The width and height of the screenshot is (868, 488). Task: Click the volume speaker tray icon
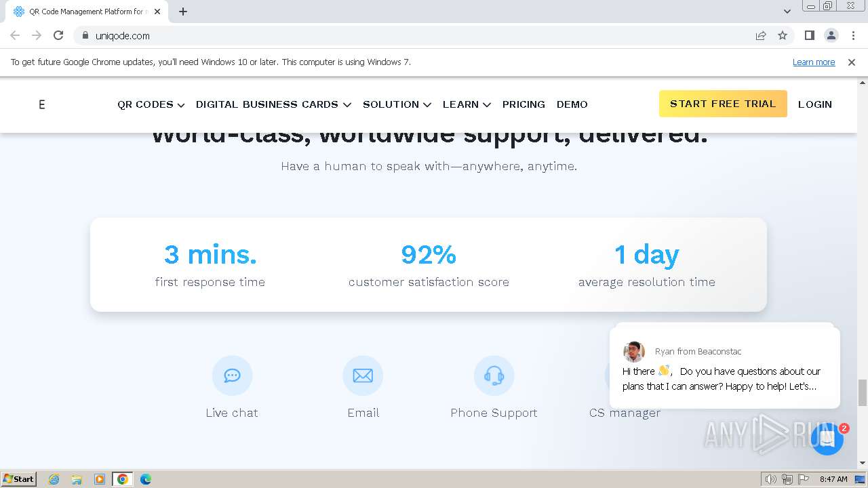[x=770, y=479]
